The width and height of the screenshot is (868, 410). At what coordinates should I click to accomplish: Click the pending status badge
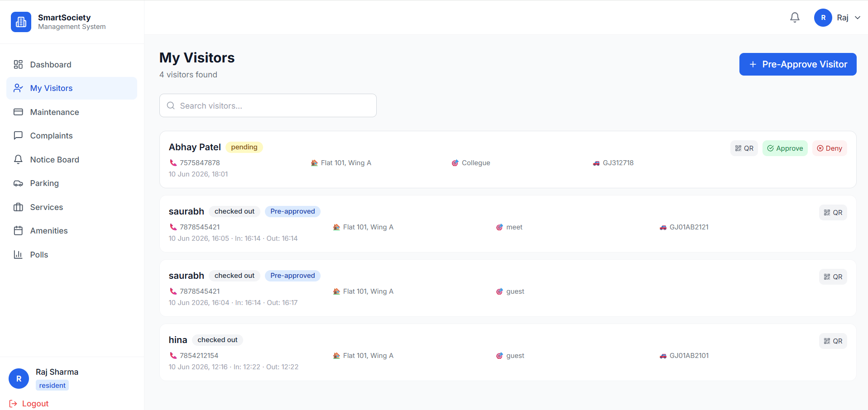pyautogui.click(x=244, y=147)
